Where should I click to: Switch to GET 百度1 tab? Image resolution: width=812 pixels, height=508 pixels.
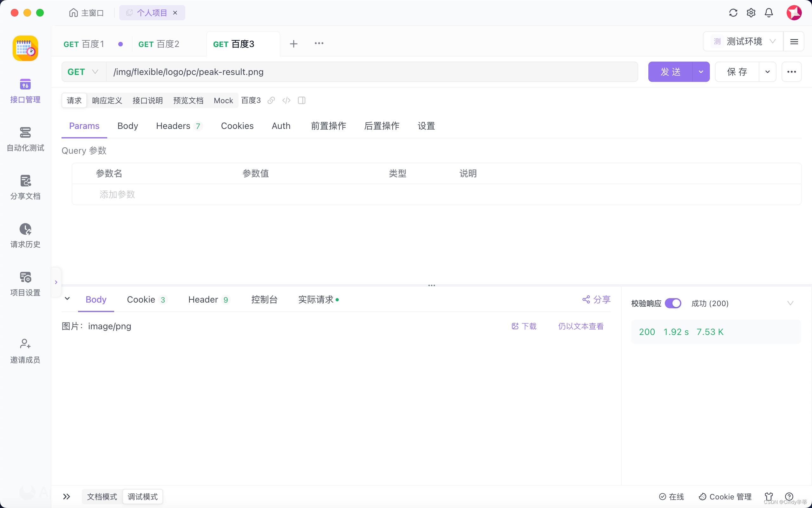tap(84, 44)
